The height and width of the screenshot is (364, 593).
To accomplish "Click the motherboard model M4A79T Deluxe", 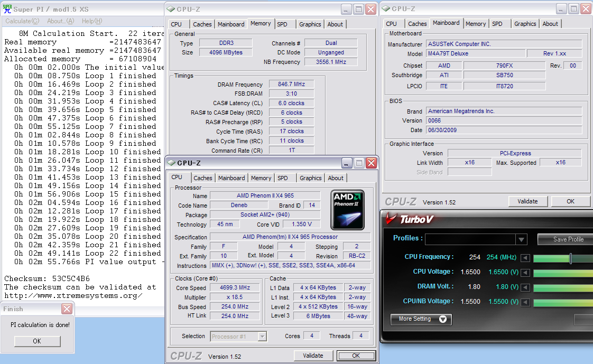I will 475,54.
